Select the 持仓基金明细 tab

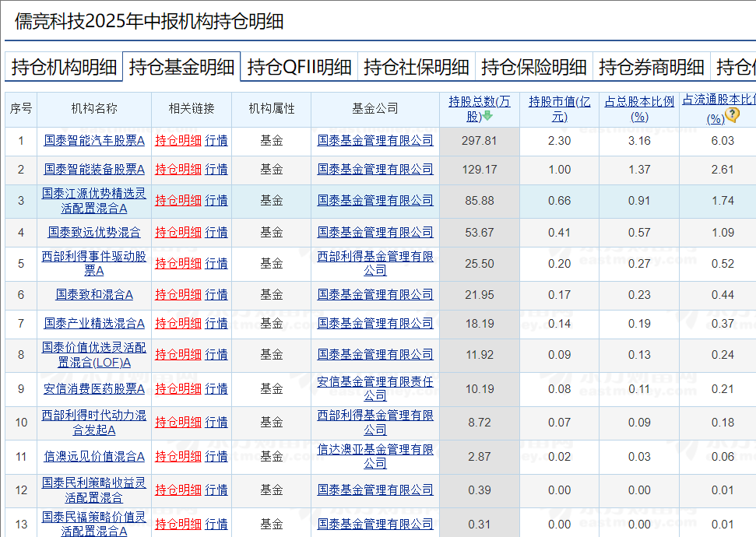181,67
